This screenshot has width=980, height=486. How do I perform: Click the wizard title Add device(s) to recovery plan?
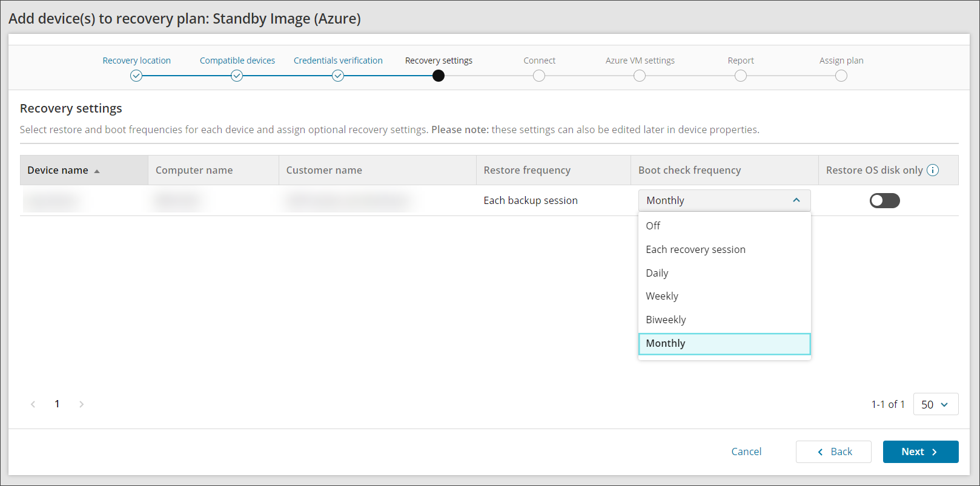185,19
